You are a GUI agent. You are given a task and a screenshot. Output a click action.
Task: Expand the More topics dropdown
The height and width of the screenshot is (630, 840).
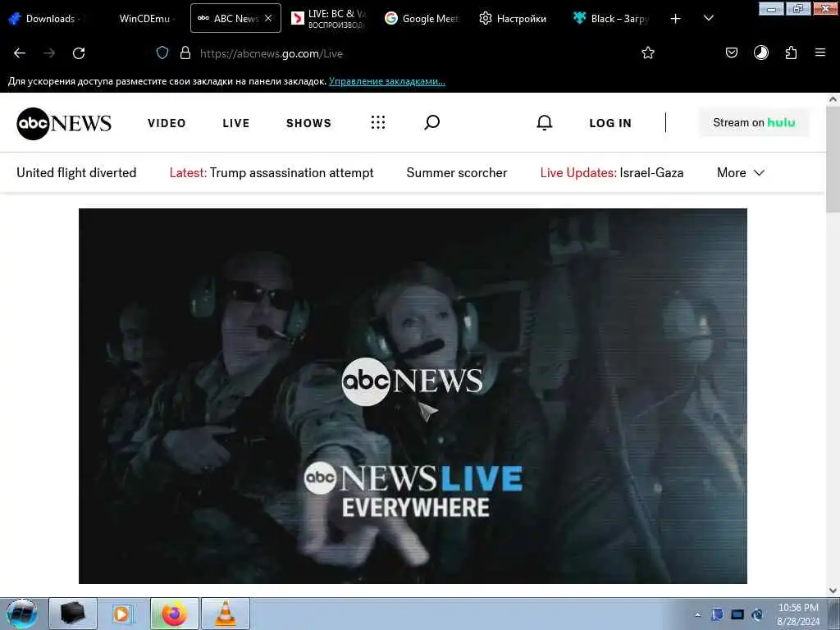point(741,172)
